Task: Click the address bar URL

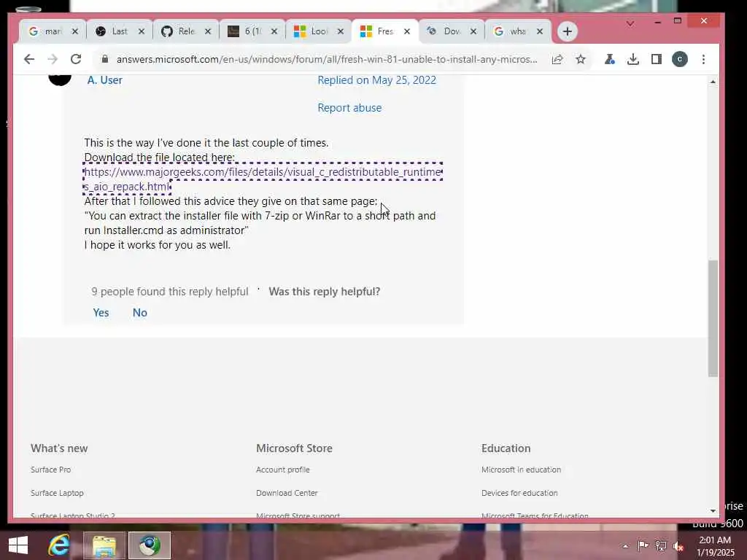Action: point(327,59)
